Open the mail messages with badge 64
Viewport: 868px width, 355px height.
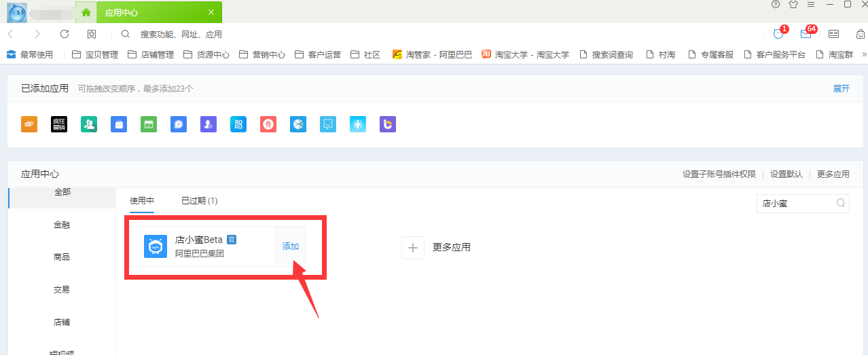click(806, 33)
